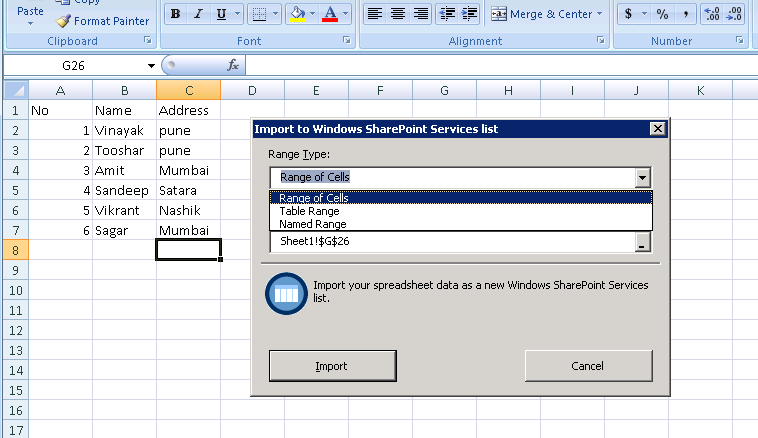Increase decimal places
This screenshot has height=438, width=758.
pyautogui.click(x=712, y=14)
